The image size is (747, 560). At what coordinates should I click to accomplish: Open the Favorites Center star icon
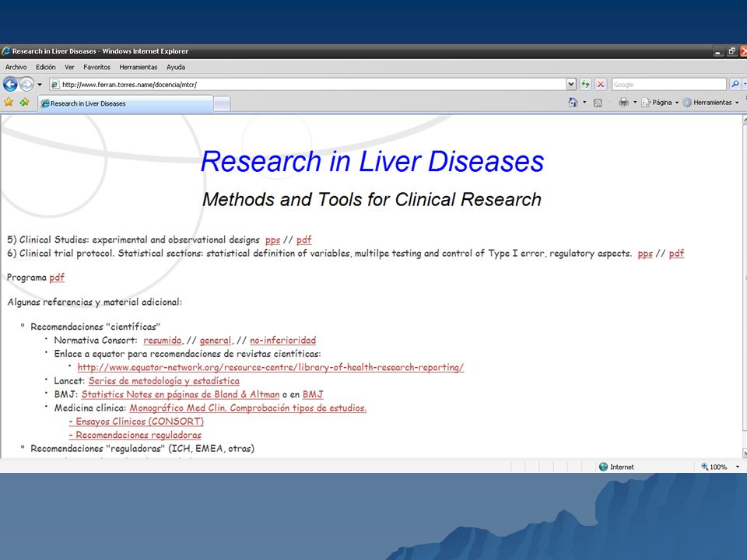pos(9,103)
